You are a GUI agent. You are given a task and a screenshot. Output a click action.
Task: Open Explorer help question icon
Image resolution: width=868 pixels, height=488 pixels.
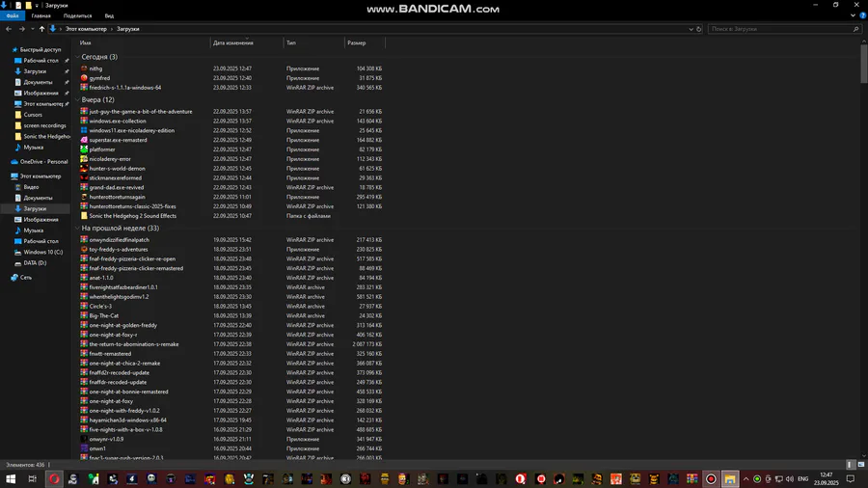coord(862,15)
